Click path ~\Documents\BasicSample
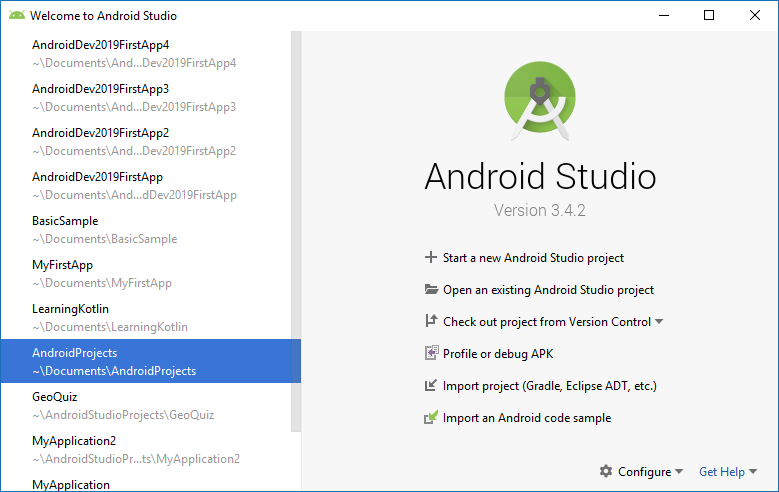The height and width of the screenshot is (492, 779). tap(105, 239)
